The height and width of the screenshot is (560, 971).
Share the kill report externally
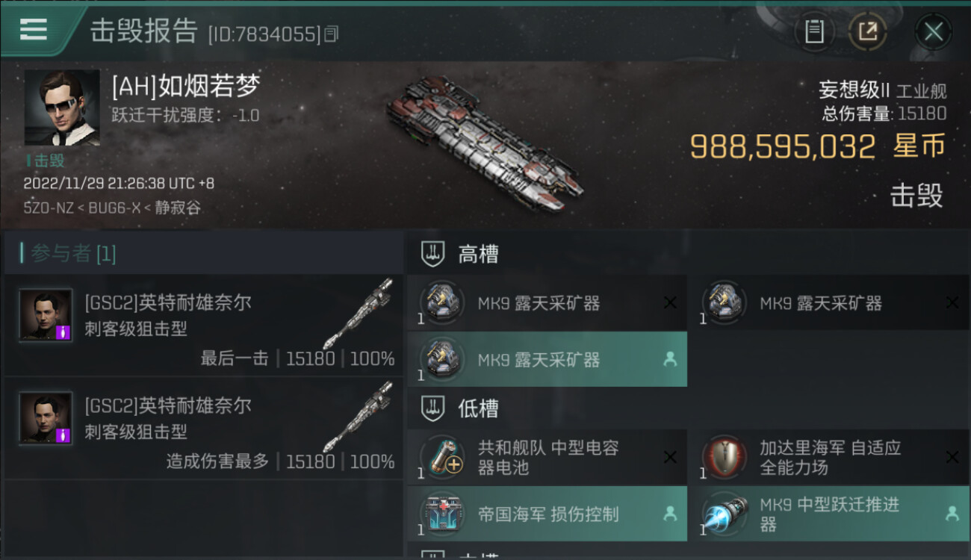click(868, 31)
